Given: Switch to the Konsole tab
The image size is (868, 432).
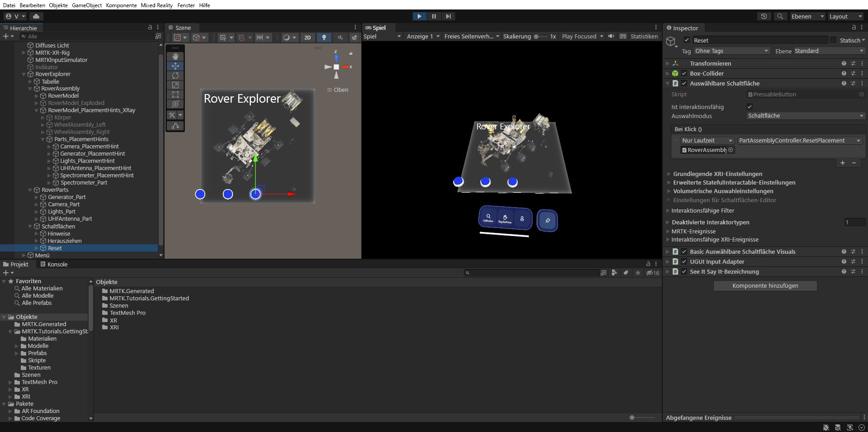Looking at the screenshot, I should pos(57,264).
